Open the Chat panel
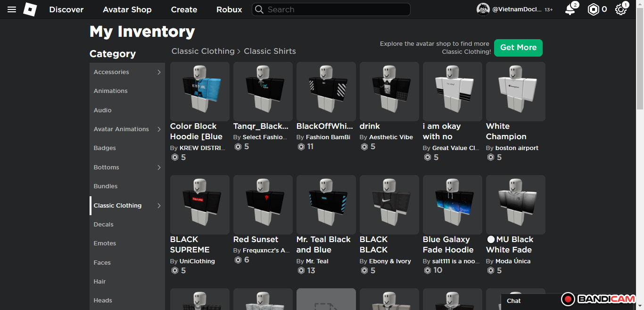Viewport: 644px width, 310px height. coord(514,301)
